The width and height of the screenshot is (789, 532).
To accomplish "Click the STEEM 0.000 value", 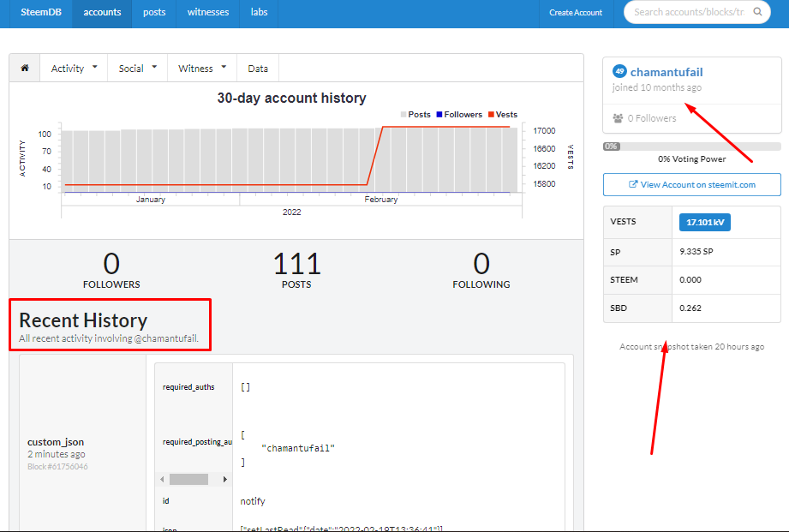I will click(x=690, y=280).
